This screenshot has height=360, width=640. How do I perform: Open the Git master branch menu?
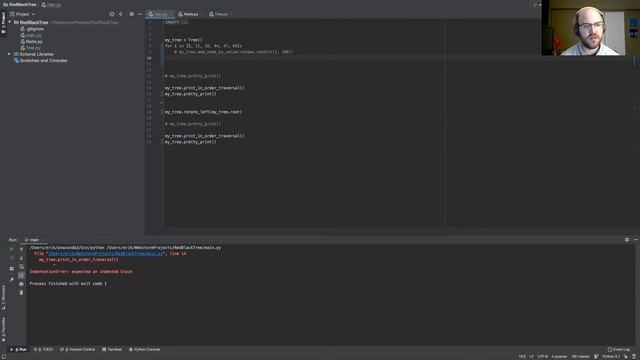pos(580,356)
